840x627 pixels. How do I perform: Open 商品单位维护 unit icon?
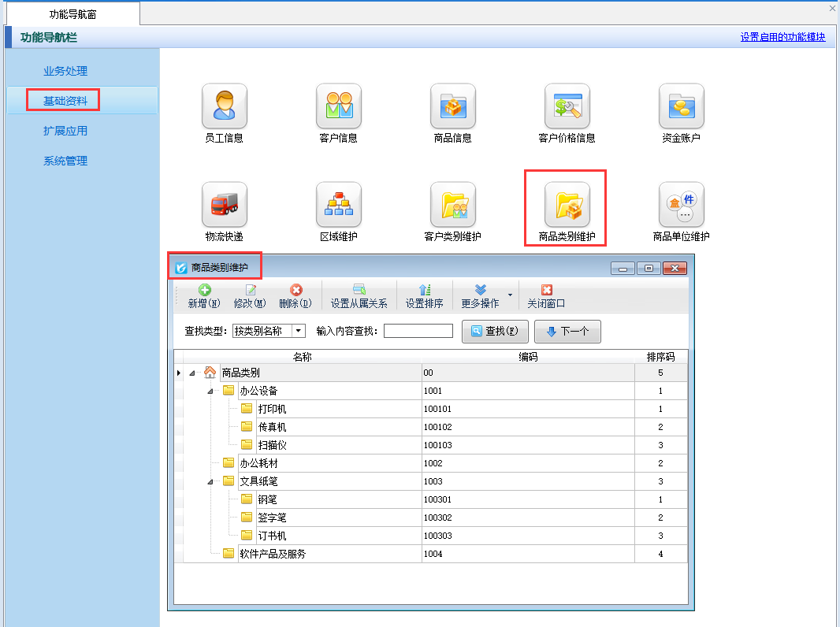point(682,205)
